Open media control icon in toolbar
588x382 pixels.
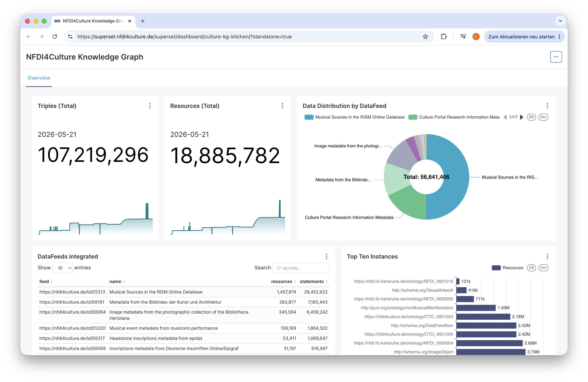[463, 37]
